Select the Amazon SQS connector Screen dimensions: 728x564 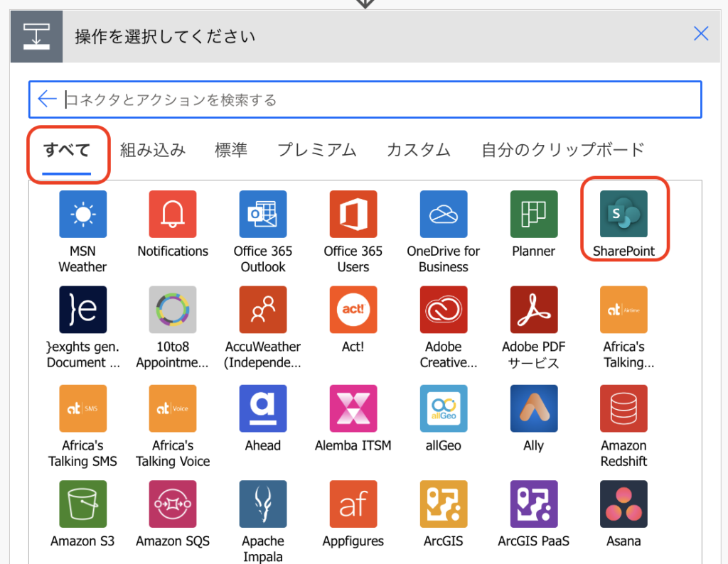[173, 504]
